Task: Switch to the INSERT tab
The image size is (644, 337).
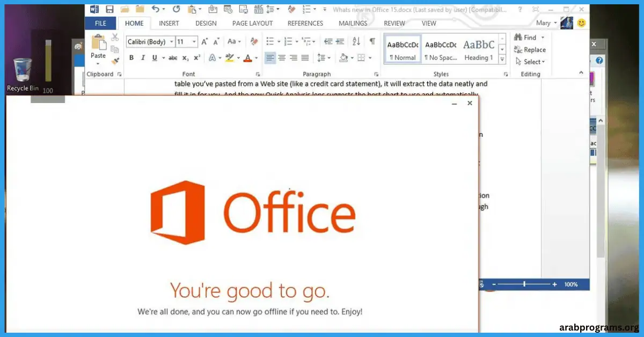Action: pos(169,23)
